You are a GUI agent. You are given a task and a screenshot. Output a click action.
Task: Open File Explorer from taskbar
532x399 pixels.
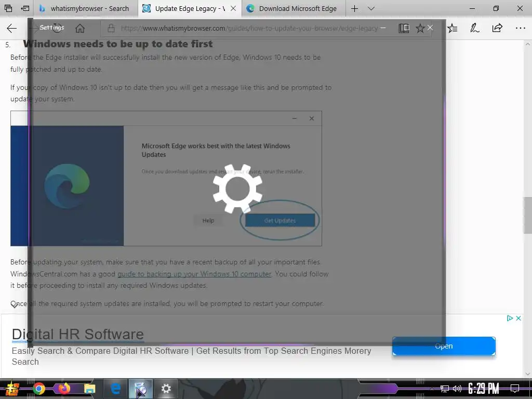click(x=89, y=389)
